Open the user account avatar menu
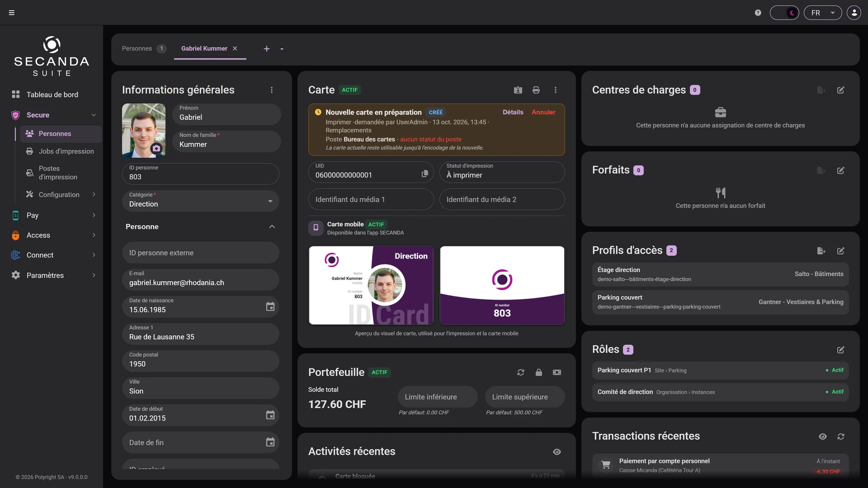Screen dimensions: 868x488 pos(854,13)
